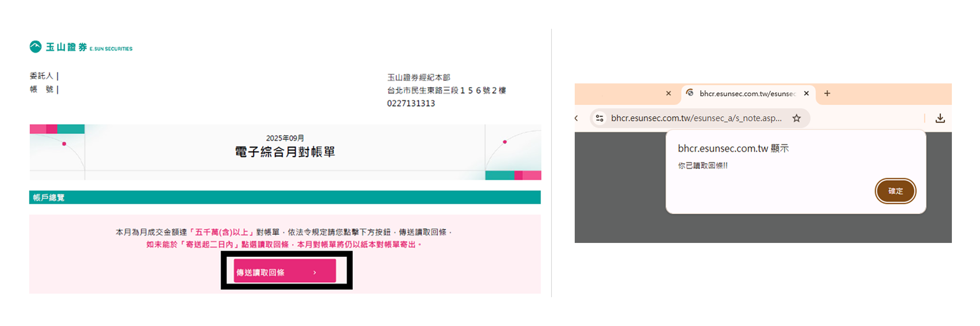
Task: Close the first blank browser tab
Action: [668, 93]
